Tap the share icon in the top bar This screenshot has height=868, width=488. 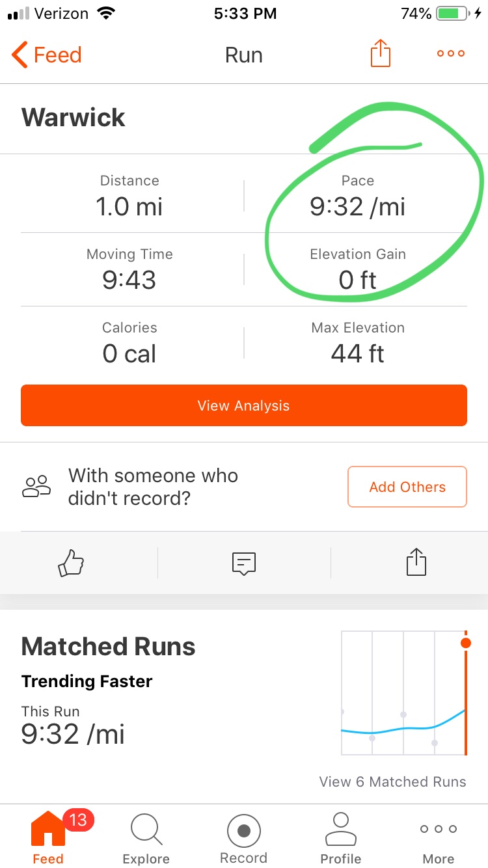pyautogui.click(x=381, y=54)
